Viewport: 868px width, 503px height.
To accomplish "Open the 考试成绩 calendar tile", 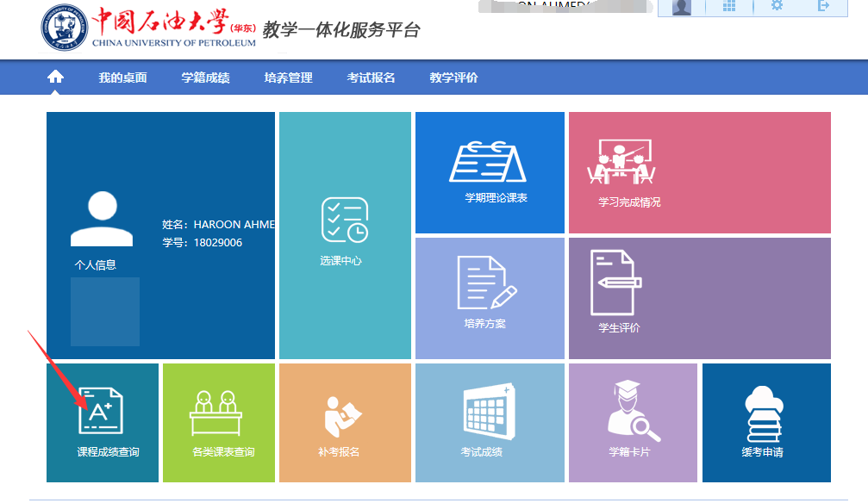I will pos(487,422).
